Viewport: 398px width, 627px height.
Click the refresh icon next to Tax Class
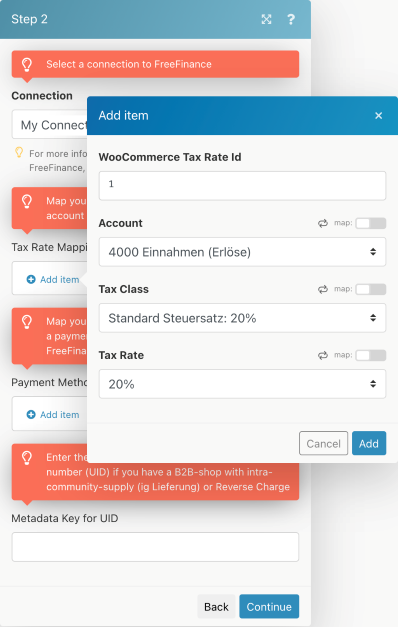coord(323,289)
